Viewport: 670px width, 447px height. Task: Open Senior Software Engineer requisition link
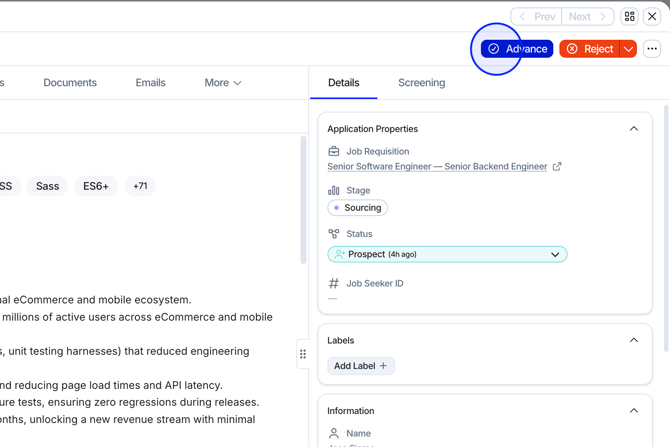click(x=437, y=167)
